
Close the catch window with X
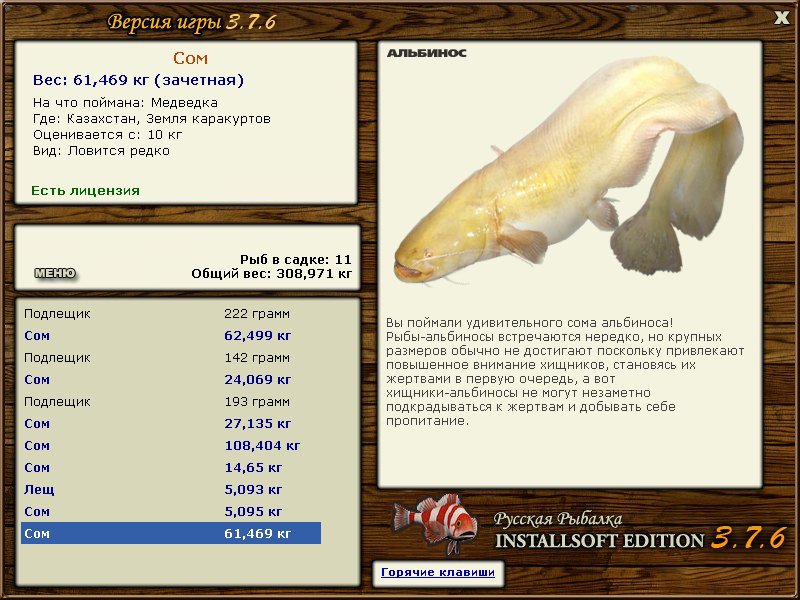[x=781, y=17]
